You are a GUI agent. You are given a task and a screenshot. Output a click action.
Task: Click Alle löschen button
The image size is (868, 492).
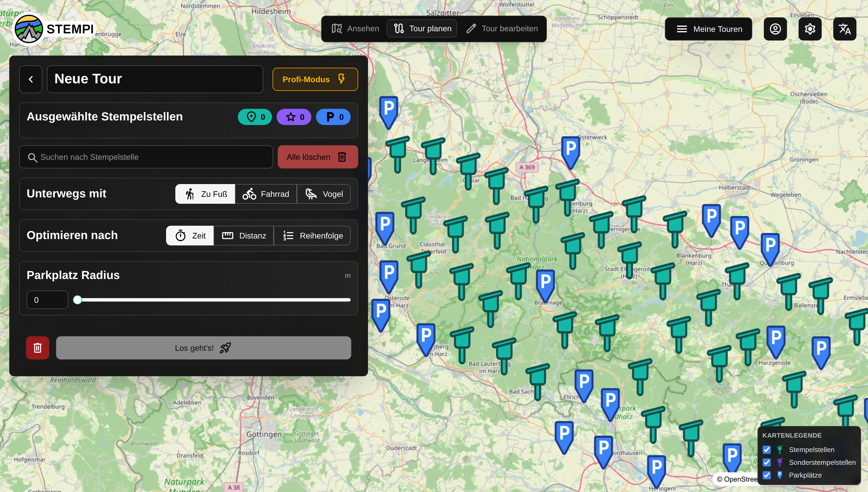[x=318, y=157]
